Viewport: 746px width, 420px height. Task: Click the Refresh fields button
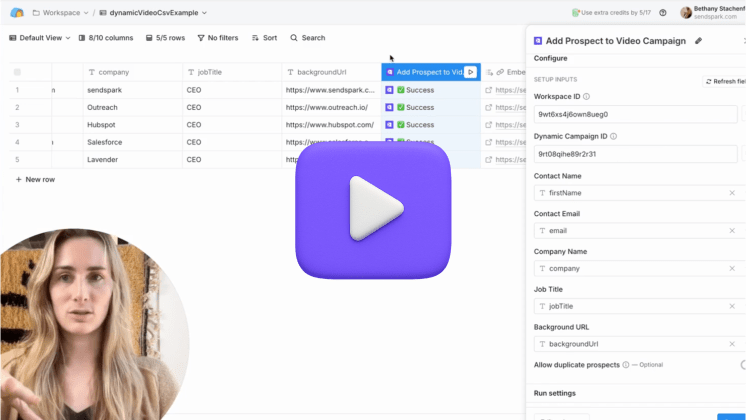point(724,81)
